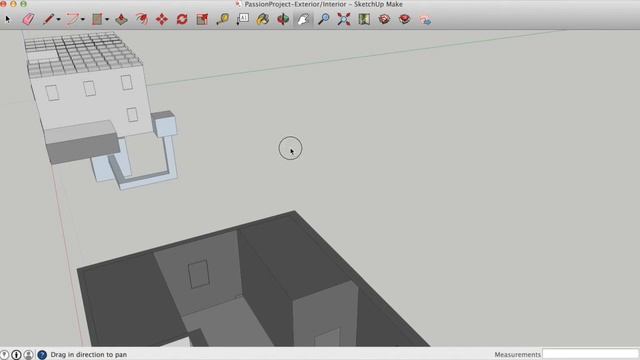Choose the Arc tool
The image size is (640, 360).
[x=72, y=19]
